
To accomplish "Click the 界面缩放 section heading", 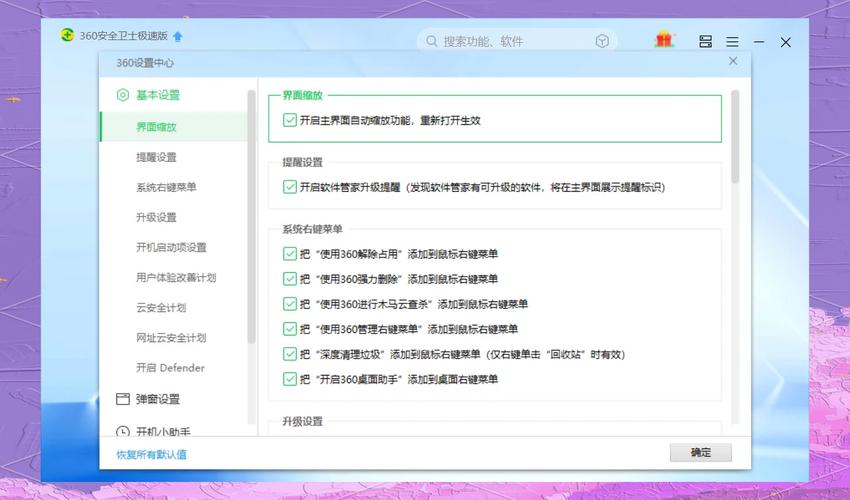I will (x=302, y=95).
